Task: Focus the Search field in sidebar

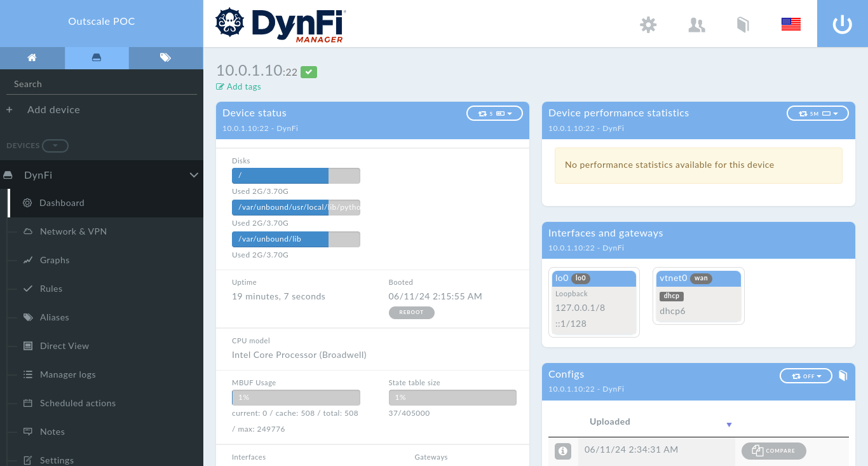Action: coord(102,84)
